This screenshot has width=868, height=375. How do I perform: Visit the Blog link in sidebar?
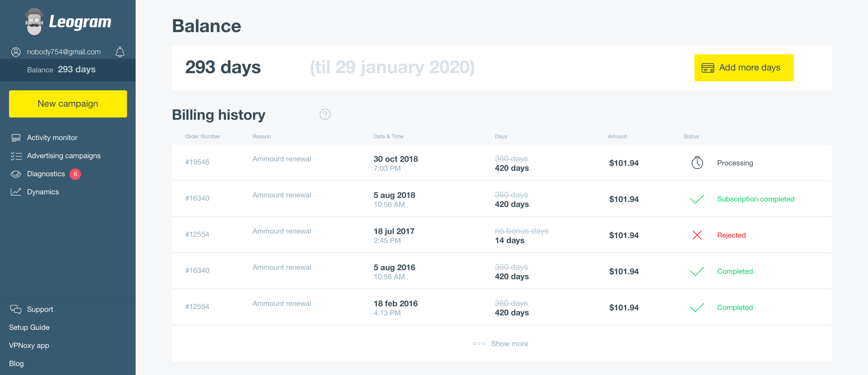click(x=16, y=363)
